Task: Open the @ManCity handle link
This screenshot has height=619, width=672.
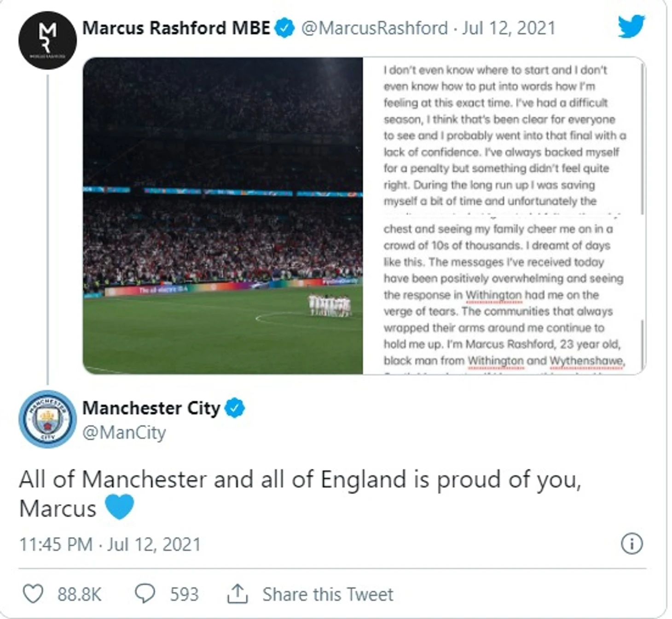Action: click(x=124, y=432)
